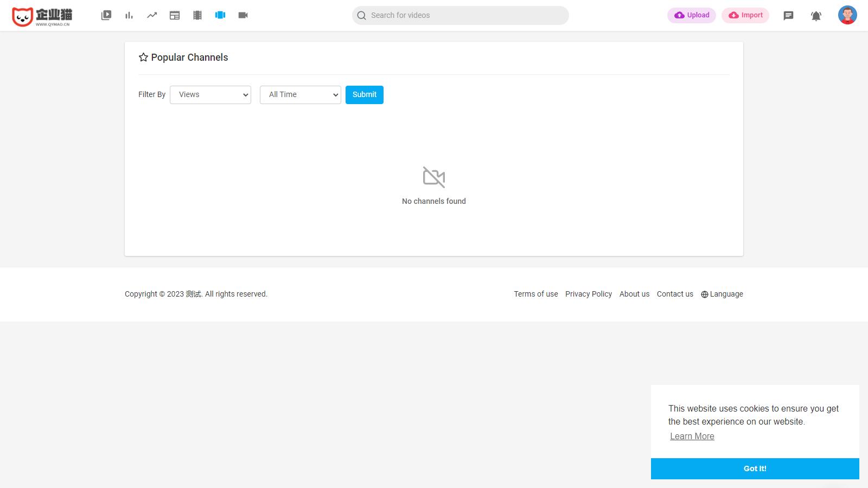Screen dimensions: 868x488
Task: Dismiss cookie notice with Got It!
Action: pyautogui.click(x=755, y=468)
